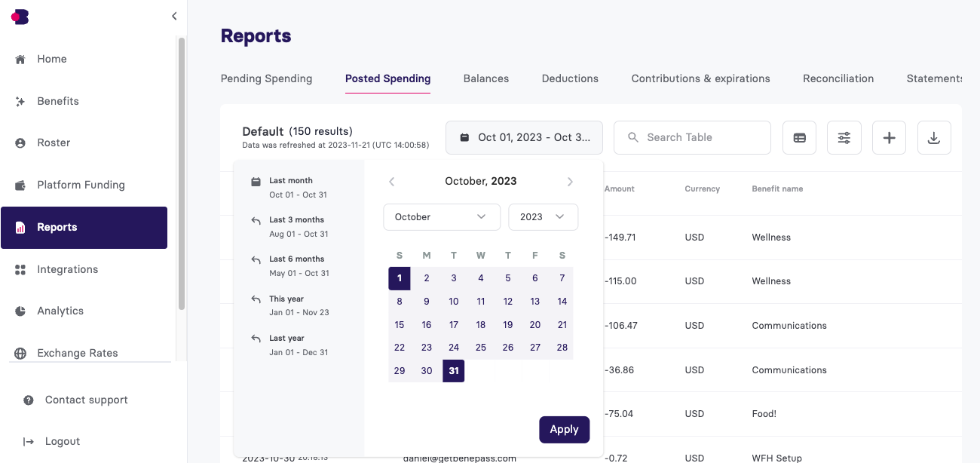This screenshot has height=463, width=980.
Task: Click the Currency column header
Action: tap(703, 189)
